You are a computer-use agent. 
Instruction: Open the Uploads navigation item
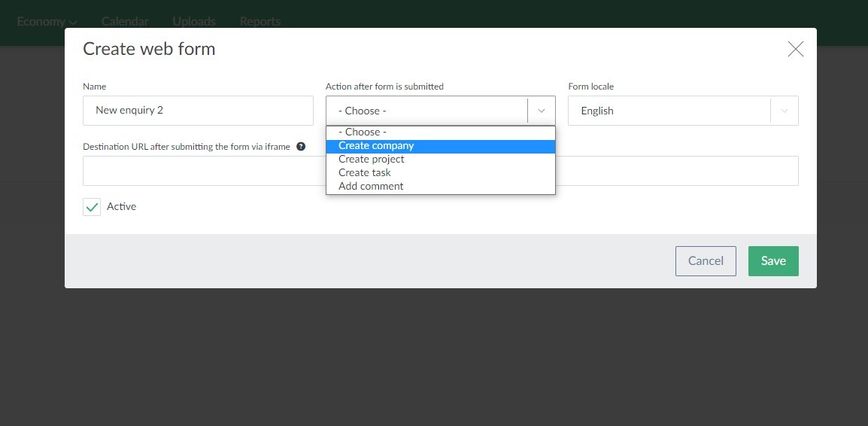[194, 21]
